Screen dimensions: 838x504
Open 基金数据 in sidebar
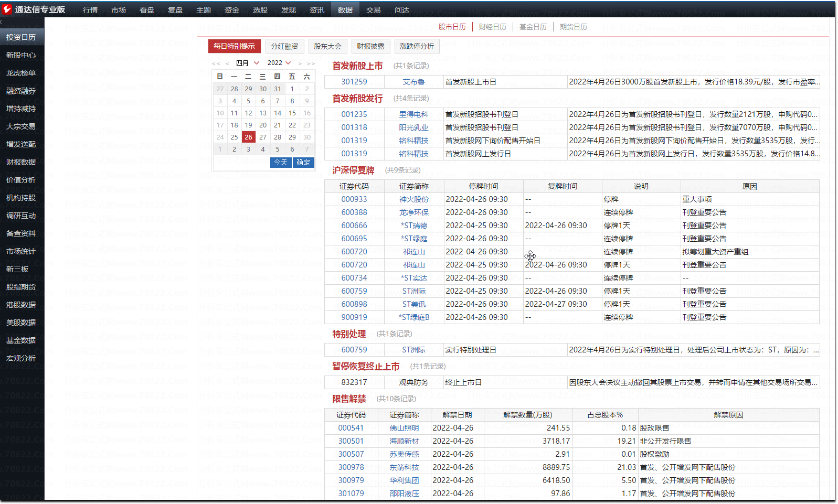click(22, 340)
